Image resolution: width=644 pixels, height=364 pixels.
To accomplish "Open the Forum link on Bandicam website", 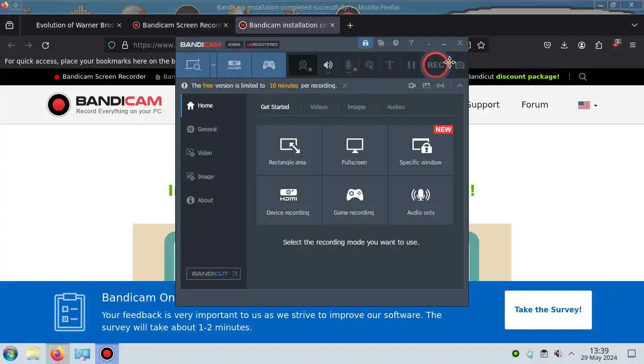I will (x=535, y=105).
